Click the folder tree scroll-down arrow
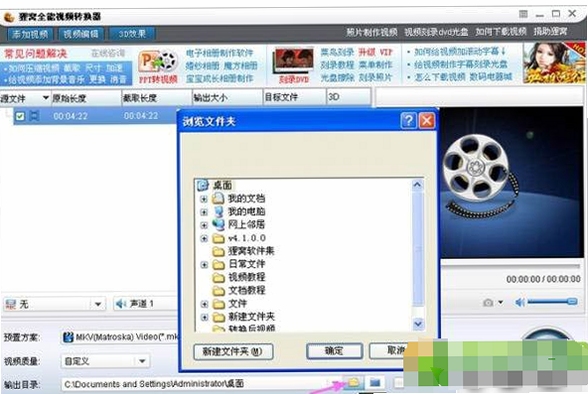 (x=418, y=324)
